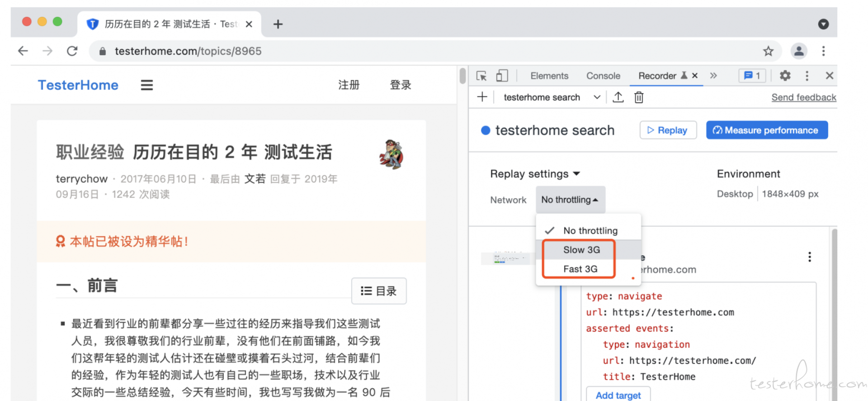Close the DevTools panel
This screenshot has height=401, width=868.
click(830, 76)
